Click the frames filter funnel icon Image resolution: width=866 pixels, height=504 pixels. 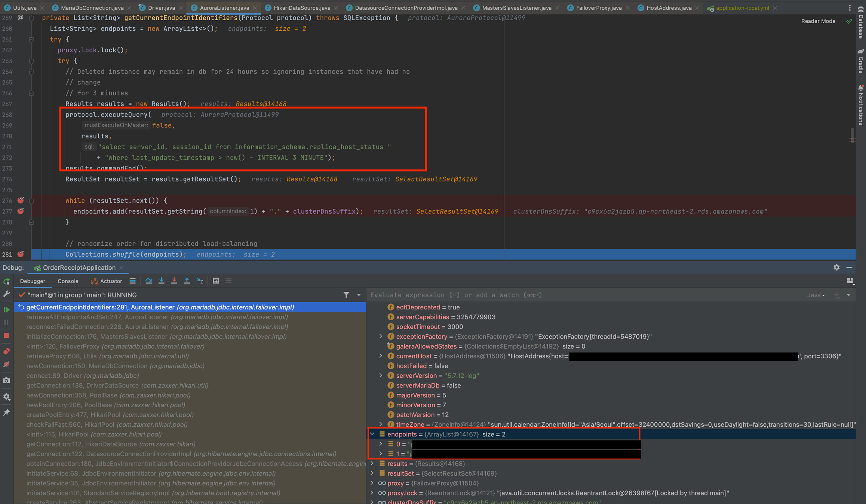click(x=346, y=295)
